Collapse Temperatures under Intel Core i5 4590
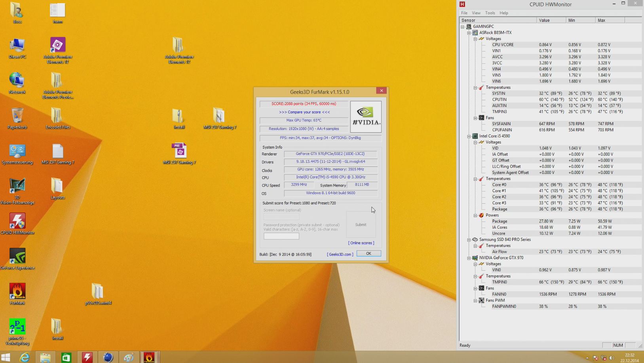This screenshot has height=363, width=644. click(475, 179)
